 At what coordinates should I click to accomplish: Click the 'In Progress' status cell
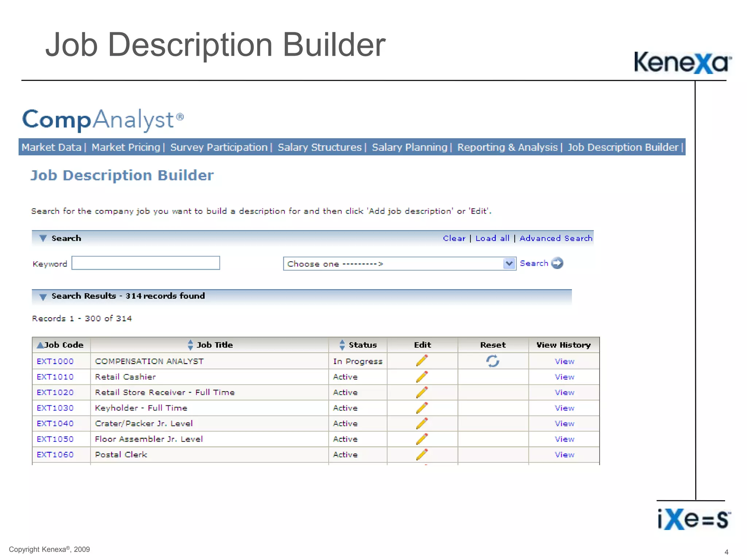click(x=357, y=361)
